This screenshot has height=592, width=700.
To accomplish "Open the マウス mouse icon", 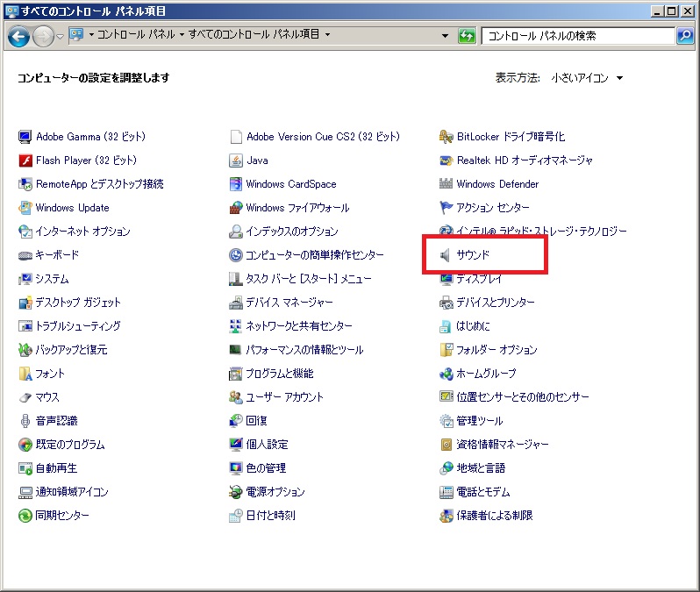I will pos(25,397).
